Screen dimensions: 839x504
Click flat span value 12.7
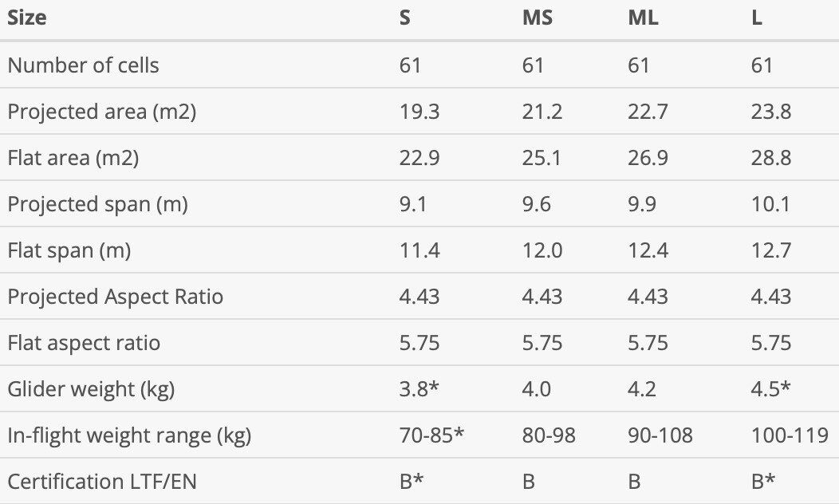[x=771, y=250]
